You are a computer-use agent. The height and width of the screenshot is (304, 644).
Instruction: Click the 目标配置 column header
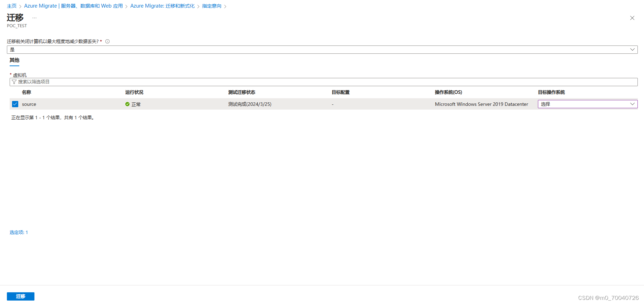point(341,92)
